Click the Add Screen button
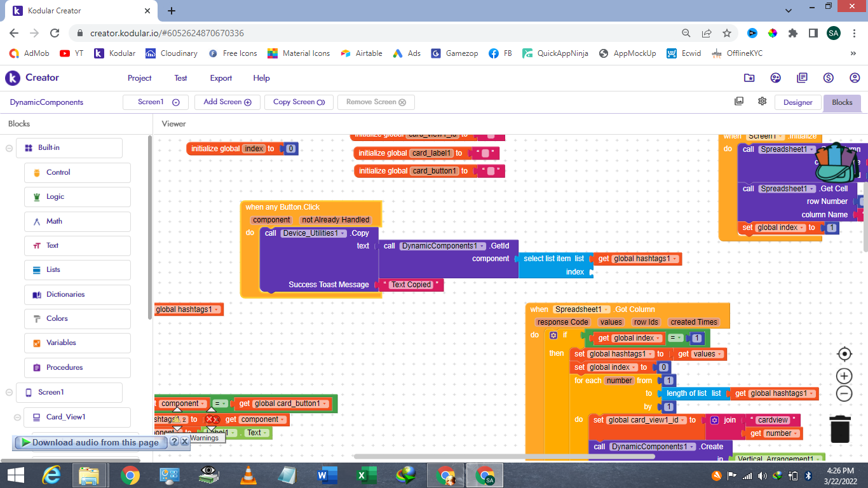The width and height of the screenshot is (868, 488). 227,102
